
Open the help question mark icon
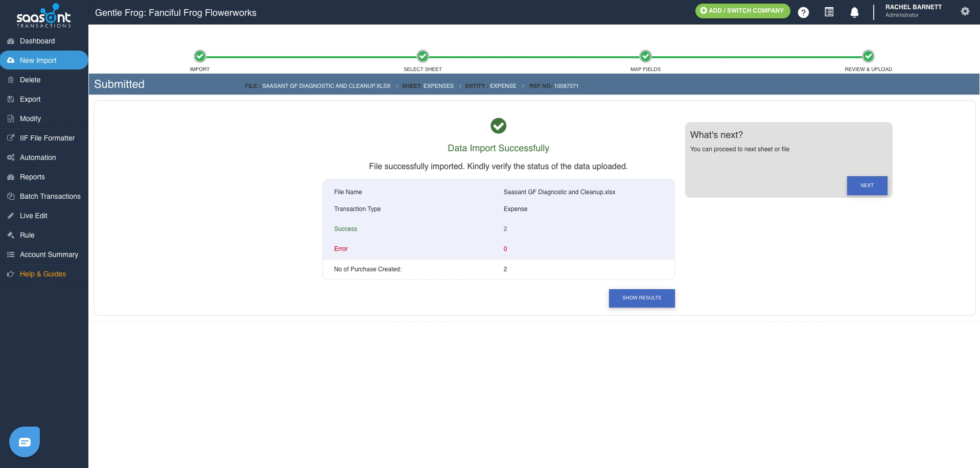pyautogui.click(x=803, y=12)
